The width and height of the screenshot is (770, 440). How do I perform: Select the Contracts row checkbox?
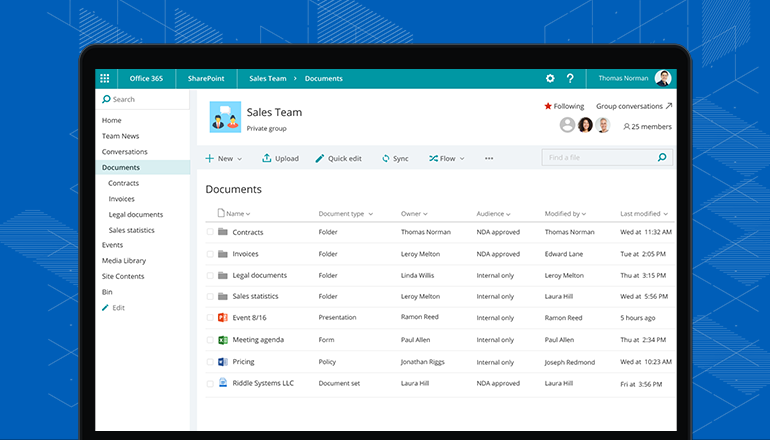pos(210,232)
